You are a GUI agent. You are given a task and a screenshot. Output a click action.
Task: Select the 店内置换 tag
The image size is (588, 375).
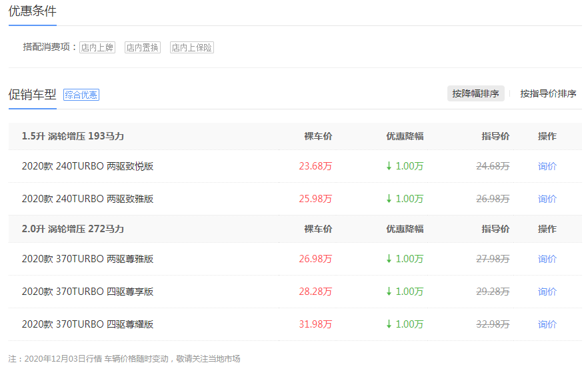[143, 47]
